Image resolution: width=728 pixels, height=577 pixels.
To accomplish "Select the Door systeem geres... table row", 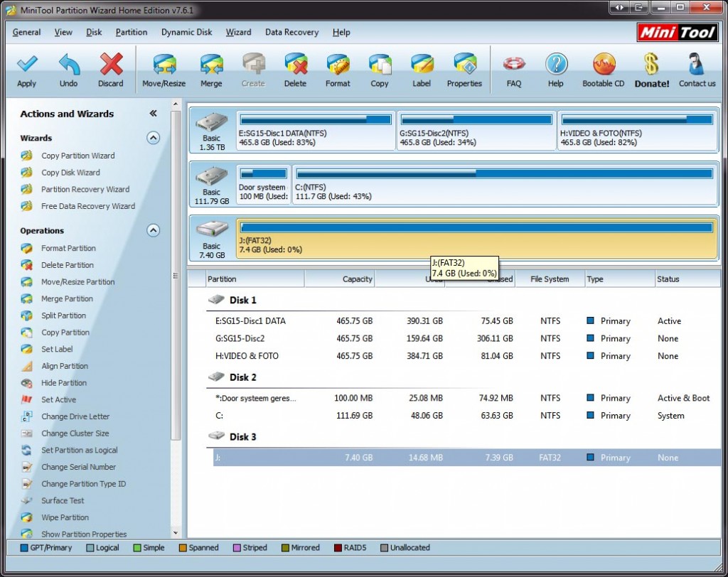I will pos(466,398).
